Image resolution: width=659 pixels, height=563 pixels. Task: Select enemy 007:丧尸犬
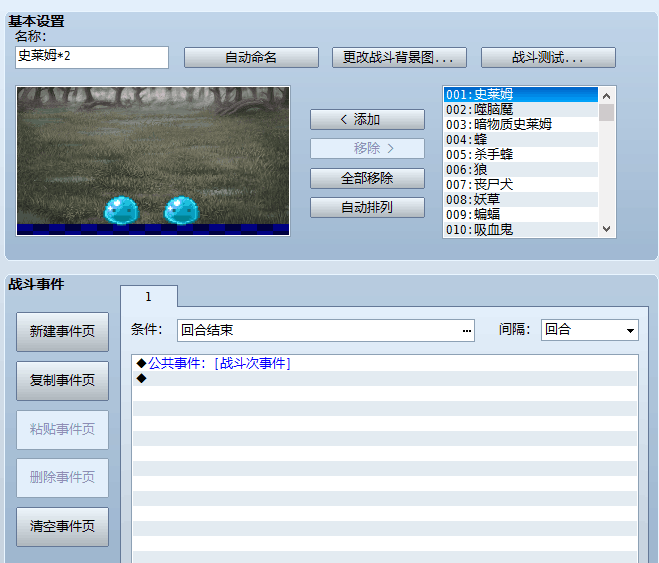click(521, 184)
